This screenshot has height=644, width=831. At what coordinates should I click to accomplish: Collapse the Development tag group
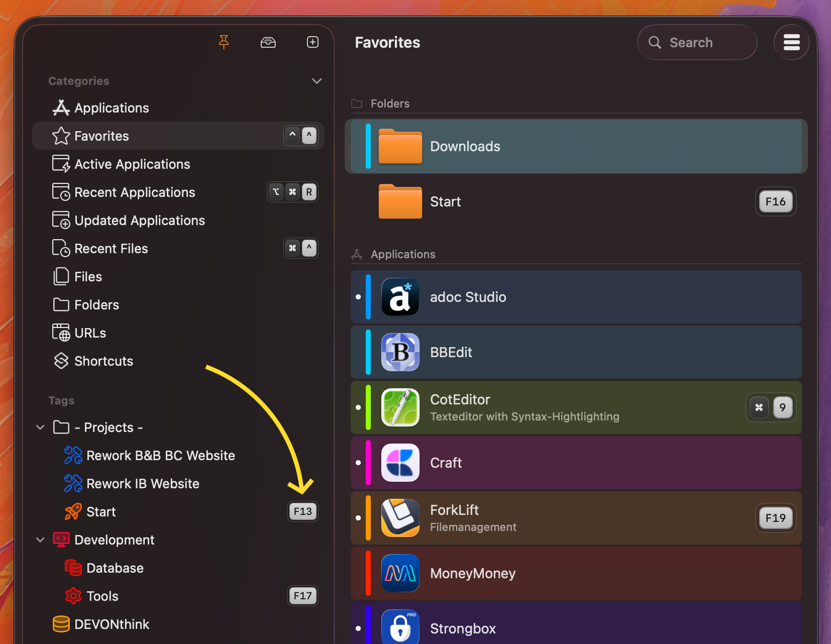[x=41, y=540]
